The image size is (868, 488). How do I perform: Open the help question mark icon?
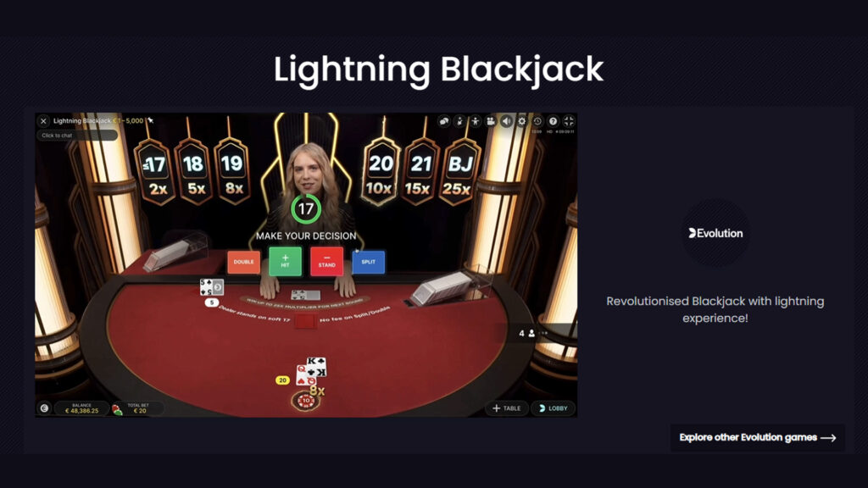[553, 121]
